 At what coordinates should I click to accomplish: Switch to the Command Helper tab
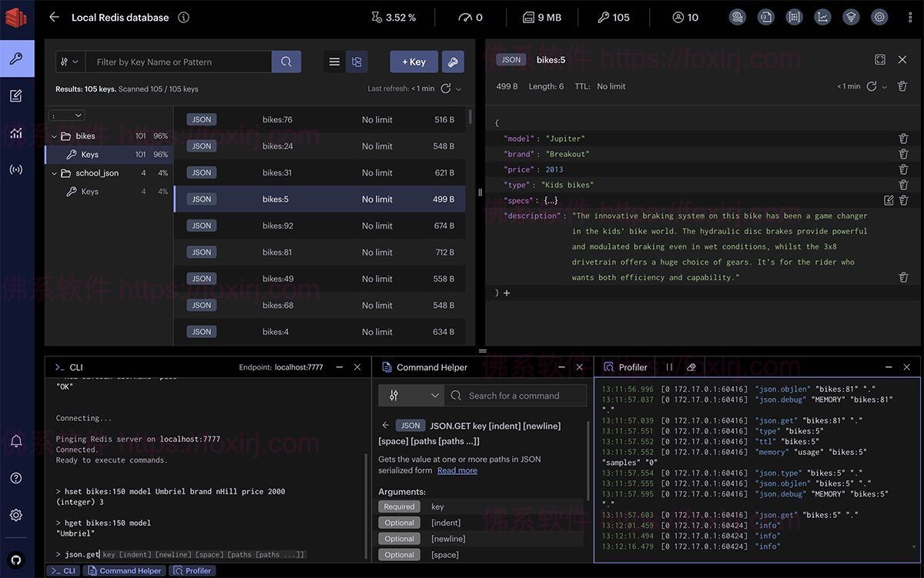coord(124,570)
